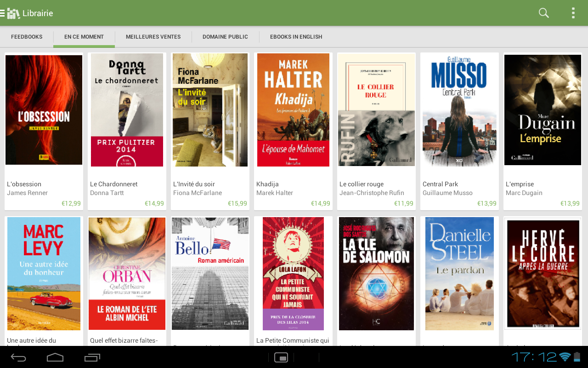This screenshot has height=368, width=588.
Task: Open the EBOOKS IN ENGLISH tab
Action: pos(296,36)
